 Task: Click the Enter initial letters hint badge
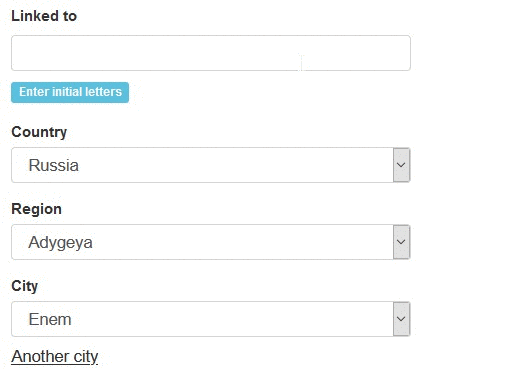[x=70, y=92]
